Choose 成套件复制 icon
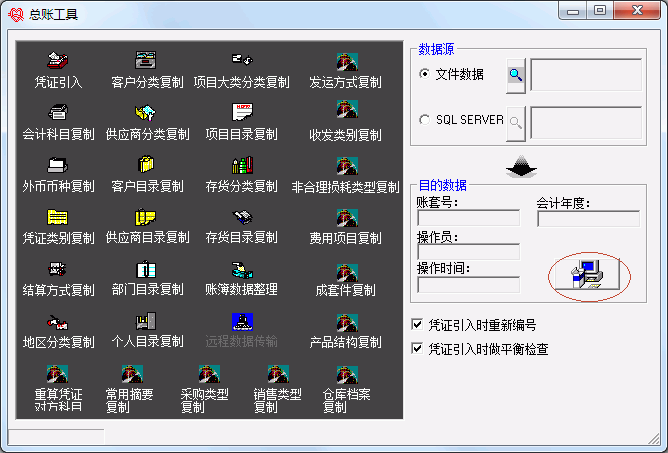Viewport: 668px width, 453px height. [347, 273]
